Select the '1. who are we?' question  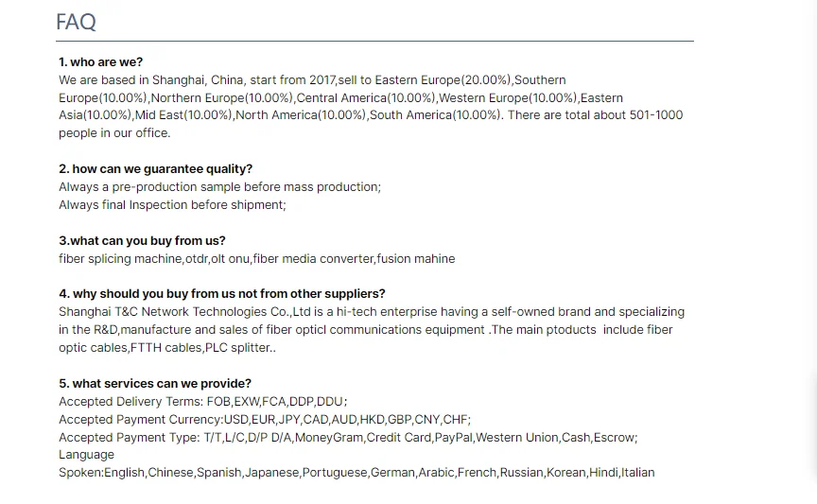[x=100, y=62]
